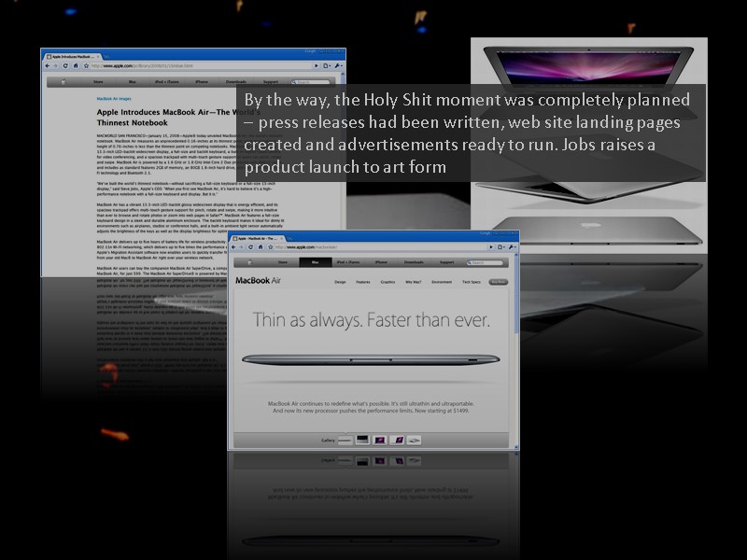
Task: Open the Design section link
Action: [340, 282]
